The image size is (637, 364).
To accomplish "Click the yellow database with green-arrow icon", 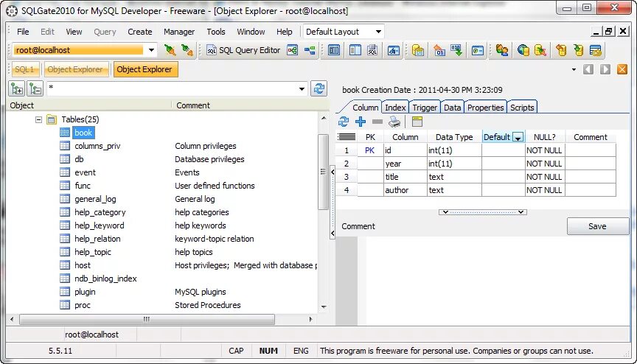I will click(x=579, y=50).
